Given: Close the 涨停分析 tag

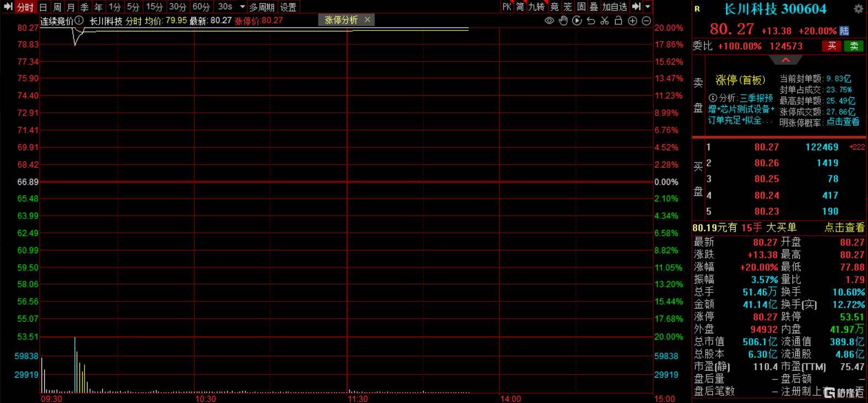Looking at the screenshot, I should pyautogui.click(x=368, y=20).
